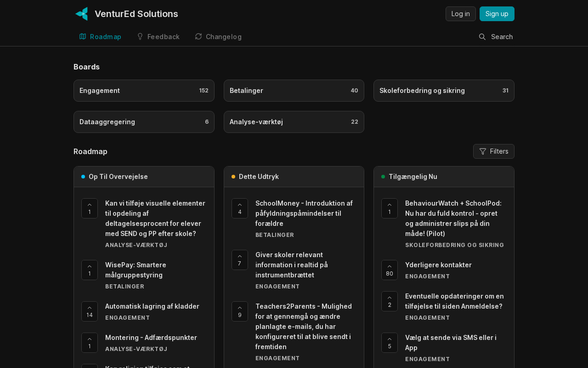Open search via the magnifier icon

pyautogui.click(x=482, y=37)
